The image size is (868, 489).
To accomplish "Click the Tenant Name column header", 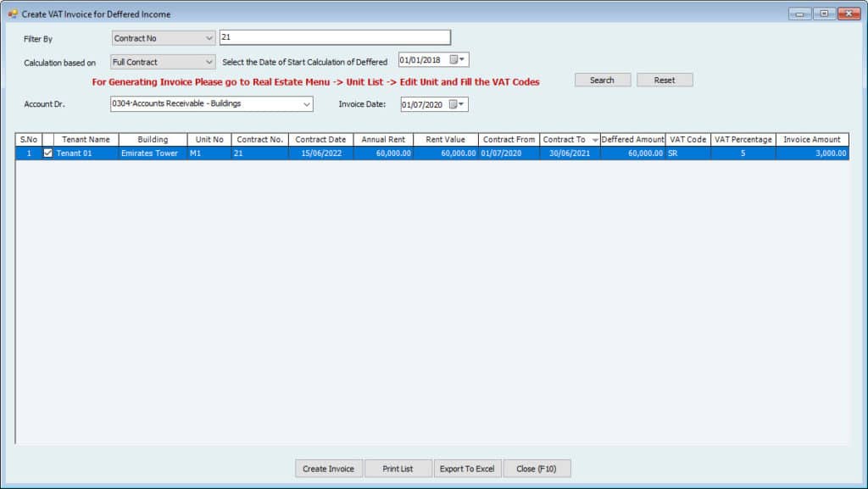I will [x=86, y=140].
